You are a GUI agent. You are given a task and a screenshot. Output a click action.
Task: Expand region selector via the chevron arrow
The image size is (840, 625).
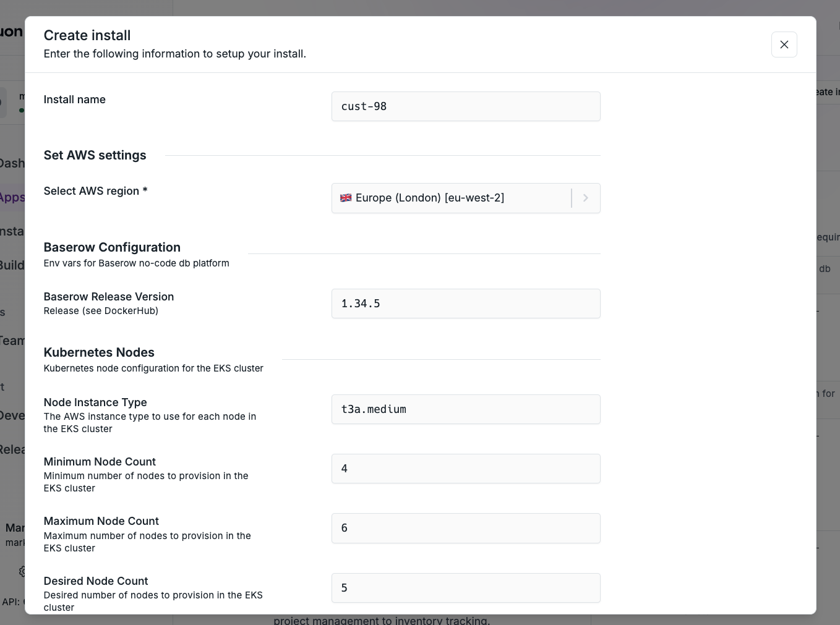(585, 198)
